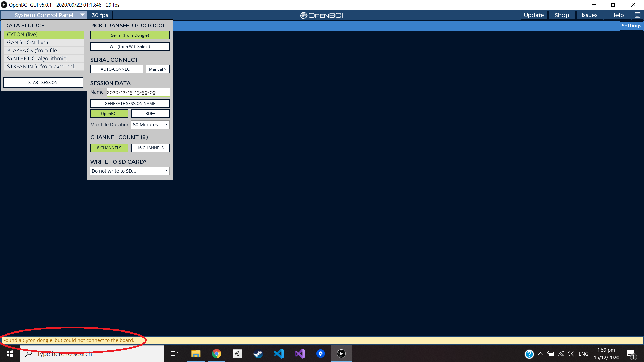Viewport: 644px width, 362px height.
Task: Open the Wi-Fi network tray icon
Action: click(x=561, y=354)
